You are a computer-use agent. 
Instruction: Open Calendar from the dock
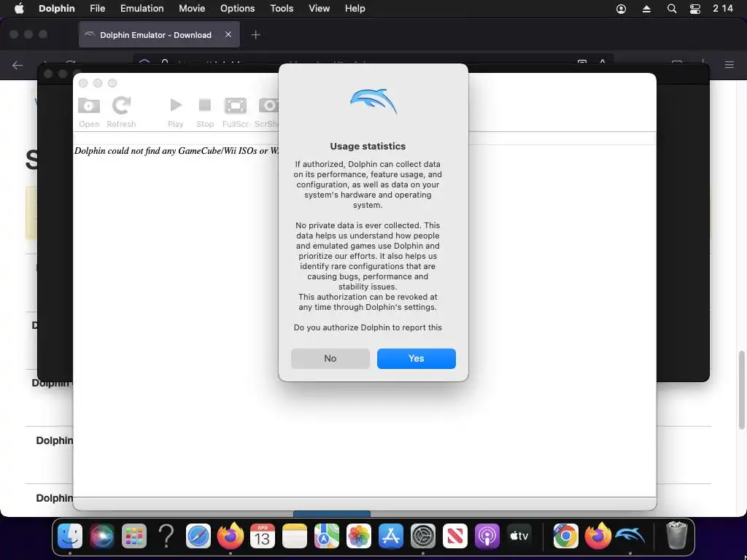point(263,536)
